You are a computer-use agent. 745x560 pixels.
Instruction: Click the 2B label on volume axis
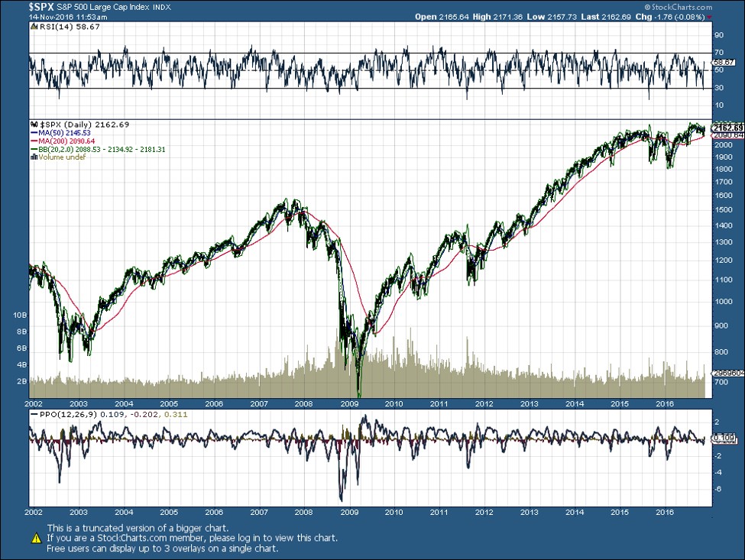pyautogui.click(x=22, y=381)
